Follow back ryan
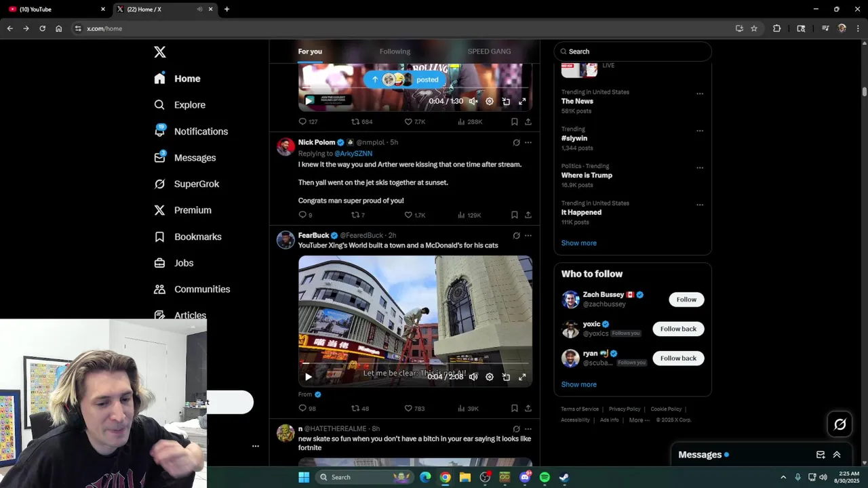The width and height of the screenshot is (868, 488). [678, 358]
